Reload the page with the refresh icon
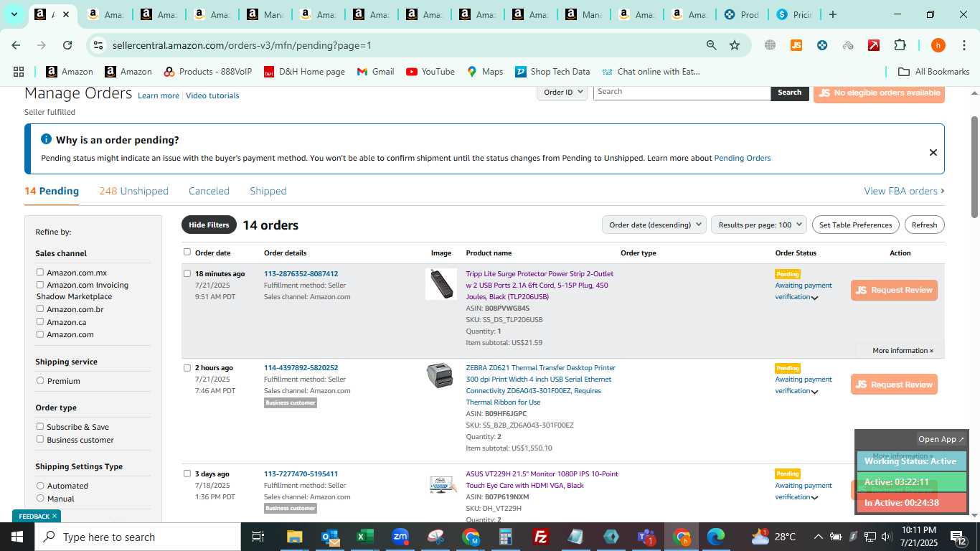 pyautogui.click(x=67, y=45)
